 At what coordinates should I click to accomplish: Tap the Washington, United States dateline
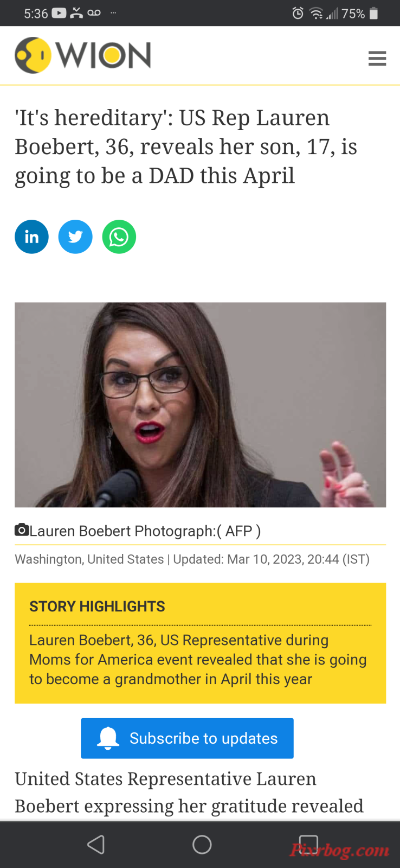[89, 559]
